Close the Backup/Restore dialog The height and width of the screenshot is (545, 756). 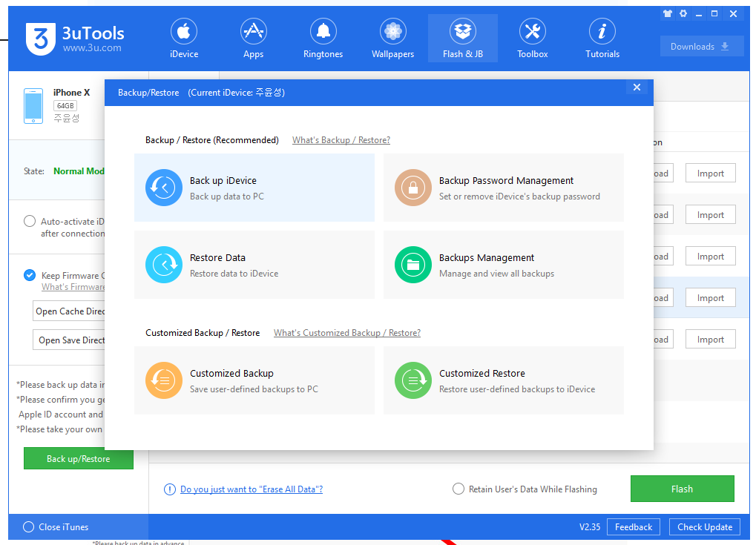click(637, 87)
